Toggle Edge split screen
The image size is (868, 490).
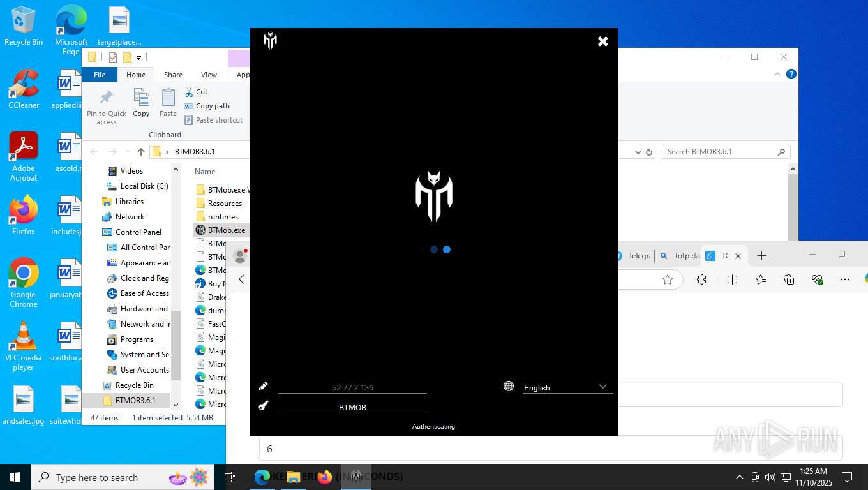[732, 279]
